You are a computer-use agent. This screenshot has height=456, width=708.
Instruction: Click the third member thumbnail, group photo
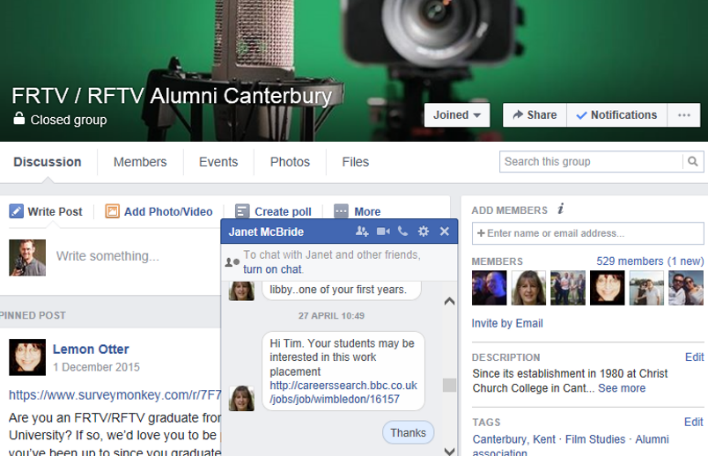coord(568,288)
